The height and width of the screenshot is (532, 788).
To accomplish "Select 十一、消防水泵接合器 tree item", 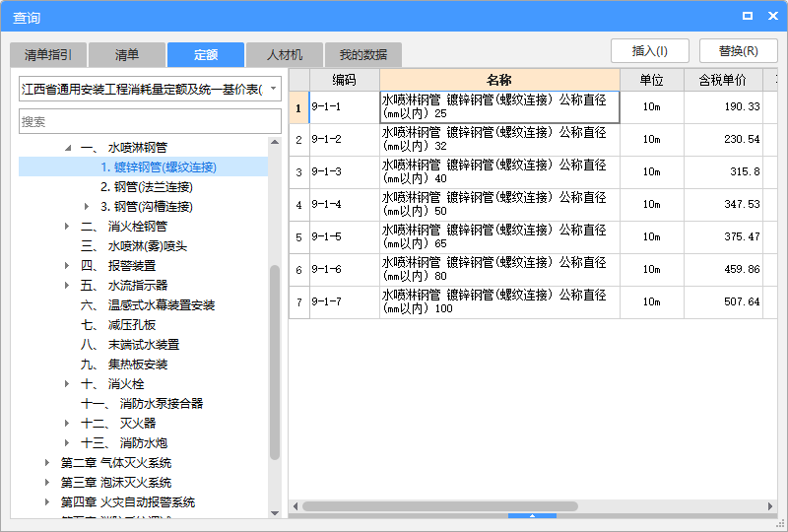I will [x=142, y=404].
